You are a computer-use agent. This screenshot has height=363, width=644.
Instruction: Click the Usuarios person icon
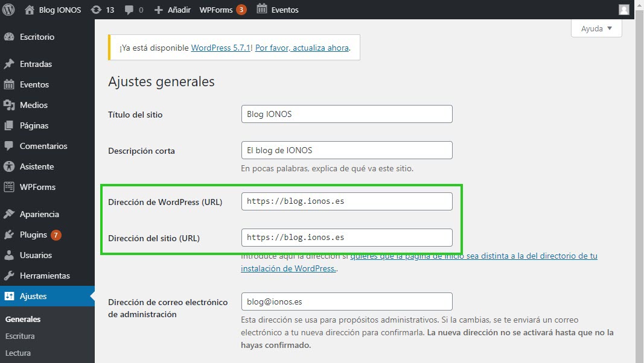[8, 255]
